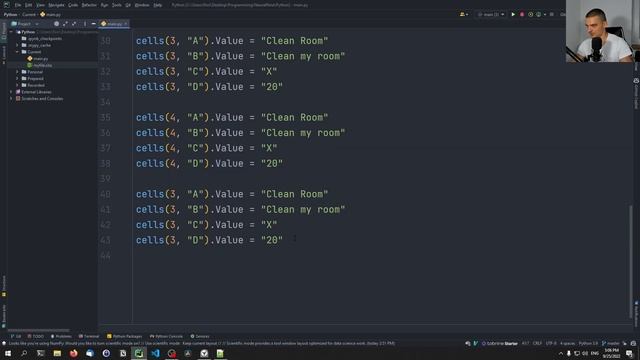The width and height of the screenshot is (640, 360).
Task: Open the Python Packages tool window tab
Action: 124,336
